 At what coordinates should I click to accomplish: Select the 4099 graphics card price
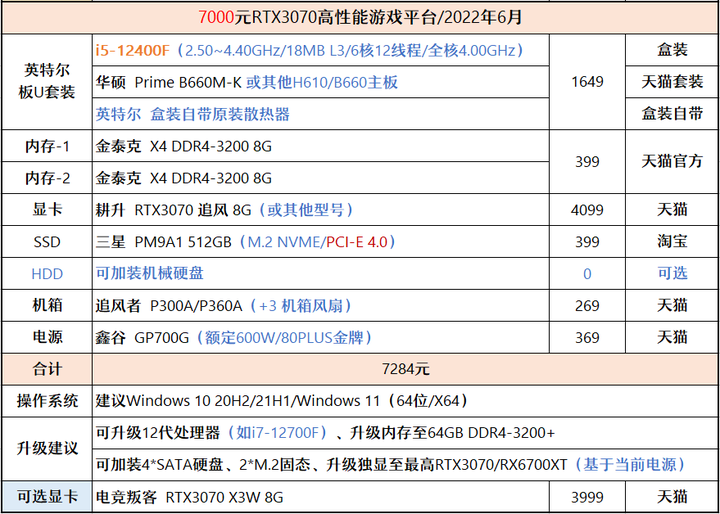coord(587,210)
